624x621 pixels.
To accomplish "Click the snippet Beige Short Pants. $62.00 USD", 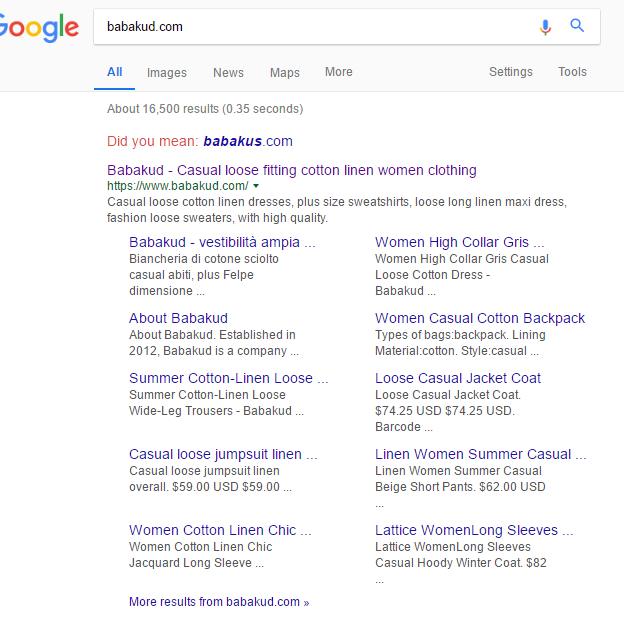I will [x=460, y=487].
